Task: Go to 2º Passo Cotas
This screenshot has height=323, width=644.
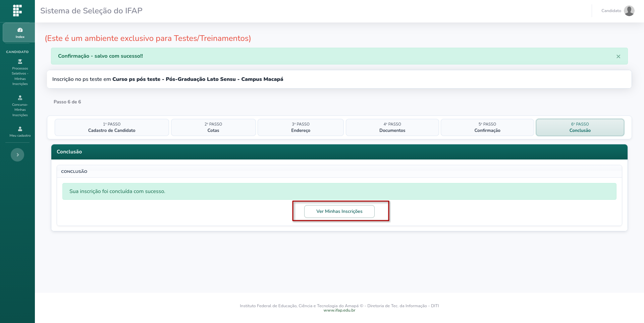Action: coord(213,127)
